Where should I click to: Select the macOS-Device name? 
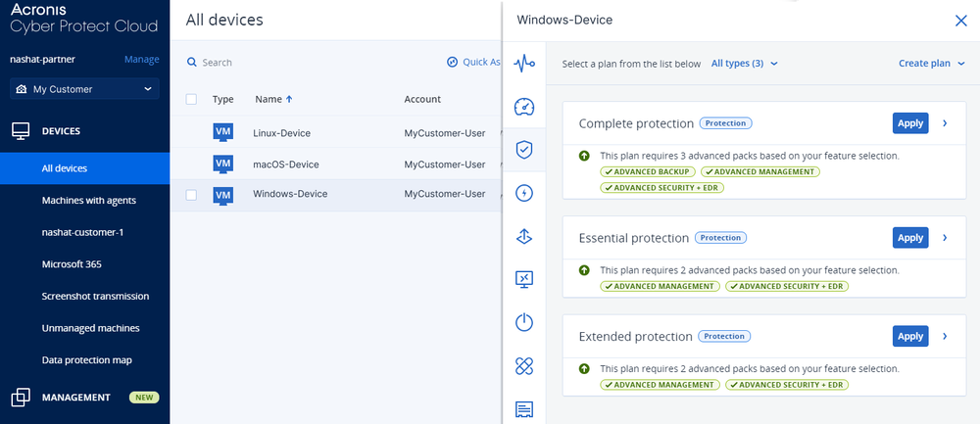(285, 165)
